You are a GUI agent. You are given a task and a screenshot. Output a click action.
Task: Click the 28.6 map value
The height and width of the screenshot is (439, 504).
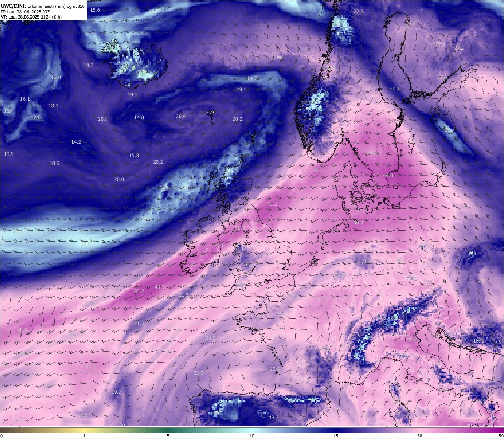(279, 57)
